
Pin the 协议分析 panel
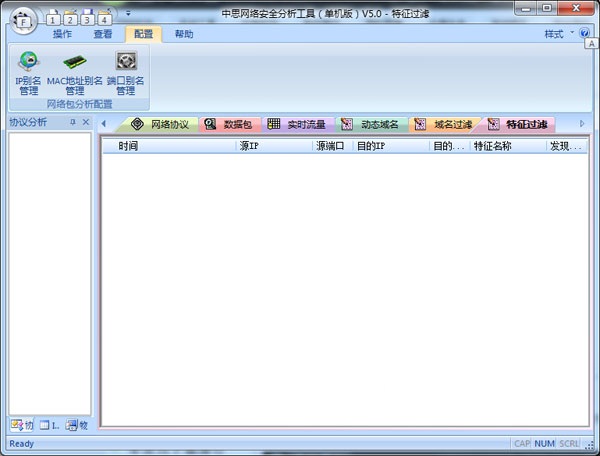tap(73, 122)
